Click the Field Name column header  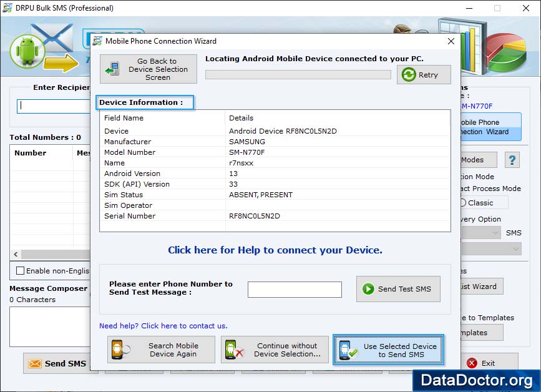click(124, 118)
